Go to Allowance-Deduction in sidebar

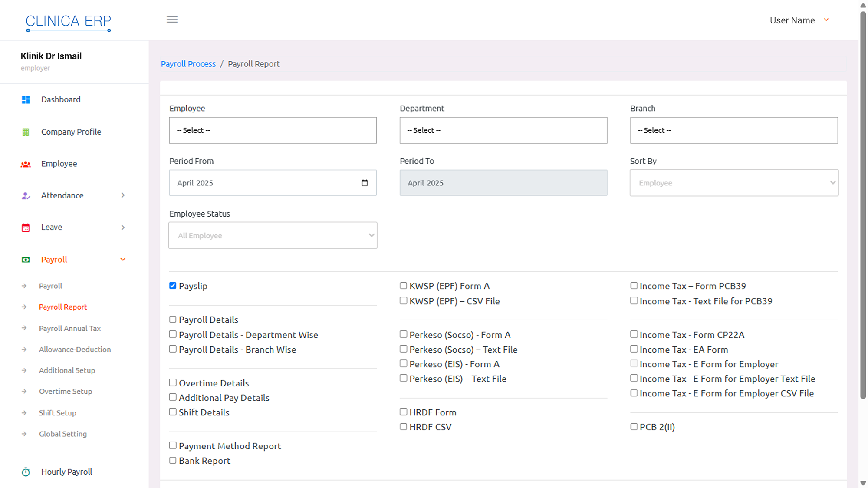click(75, 350)
